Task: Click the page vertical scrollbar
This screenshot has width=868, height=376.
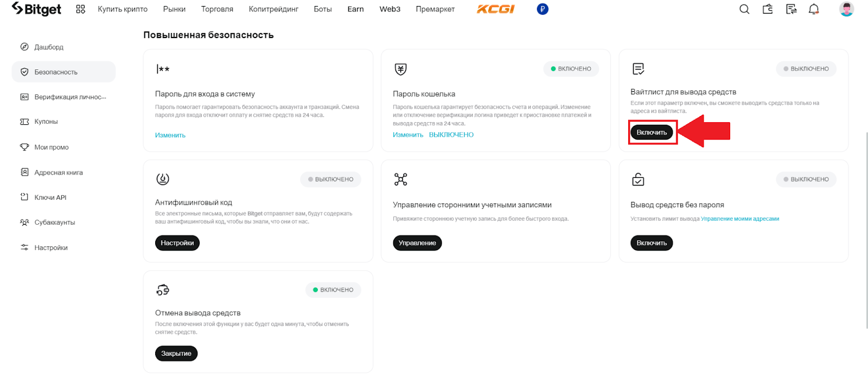Action: [866, 228]
